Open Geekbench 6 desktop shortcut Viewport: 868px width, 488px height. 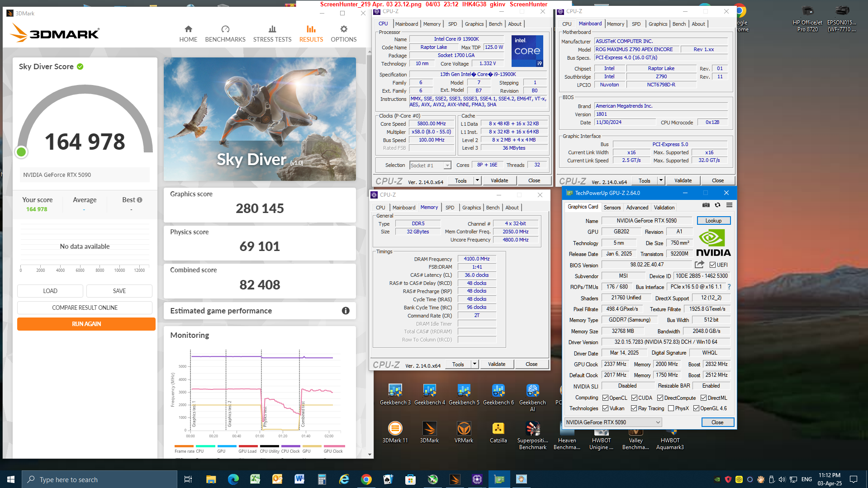pyautogui.click(x=498, y=394)
